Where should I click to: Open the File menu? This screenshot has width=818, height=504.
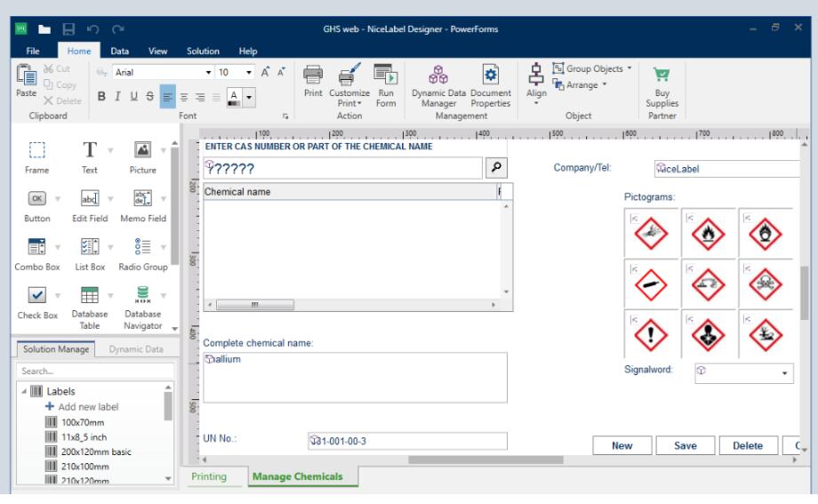(x=33, y=51)
